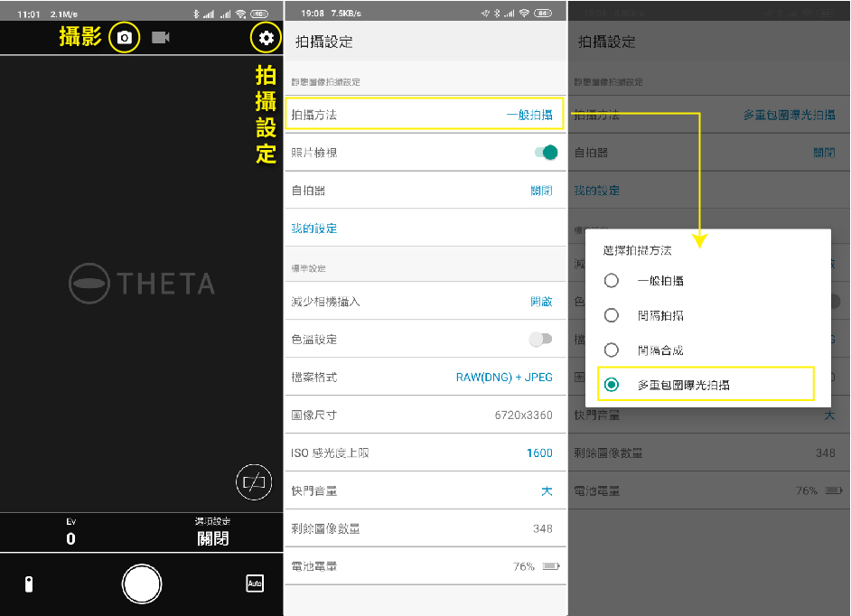Select the 一般拍攝 radio option

612,281
